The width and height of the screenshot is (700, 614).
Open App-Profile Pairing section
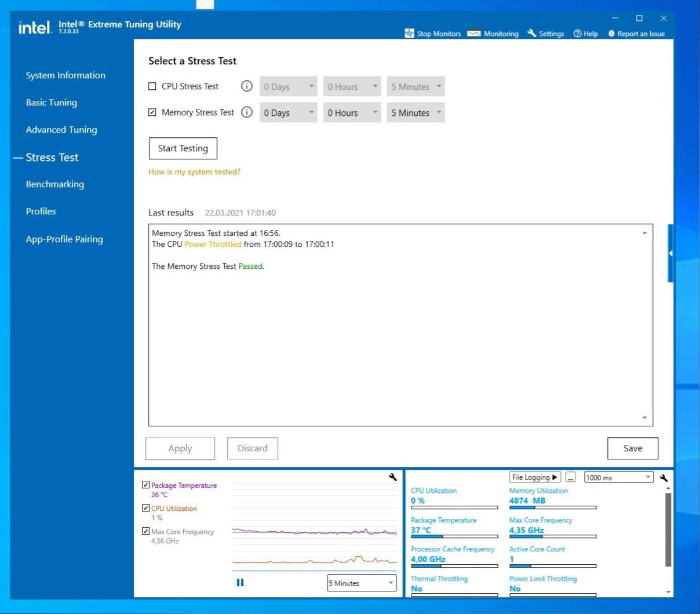coord(64,239)
